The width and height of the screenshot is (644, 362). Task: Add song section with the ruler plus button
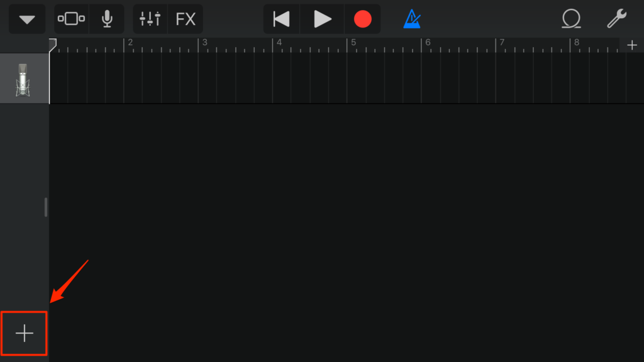[x=632, y=45]
